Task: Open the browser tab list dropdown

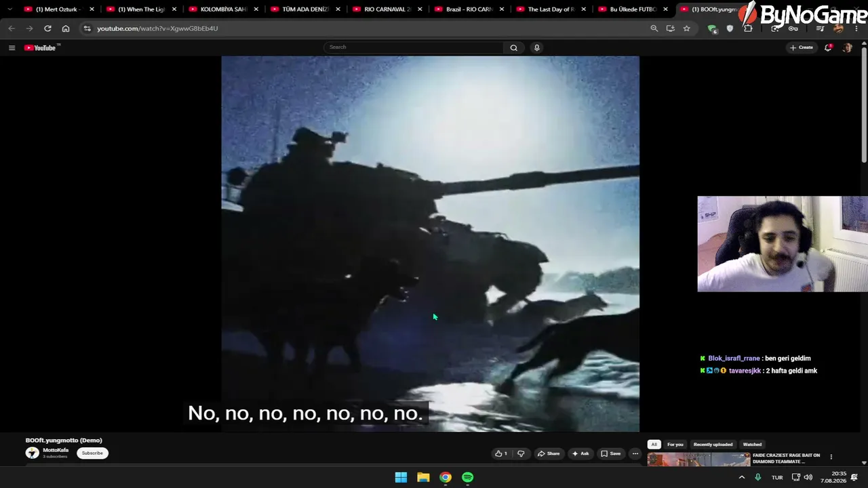Action: pyautogui.click(x=9, y=9)
